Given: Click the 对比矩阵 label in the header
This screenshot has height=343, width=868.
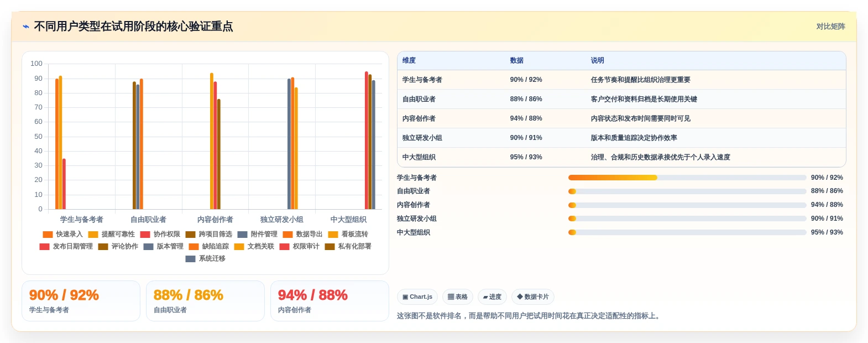Looking at the screenshot, I should tap(830, 27).
